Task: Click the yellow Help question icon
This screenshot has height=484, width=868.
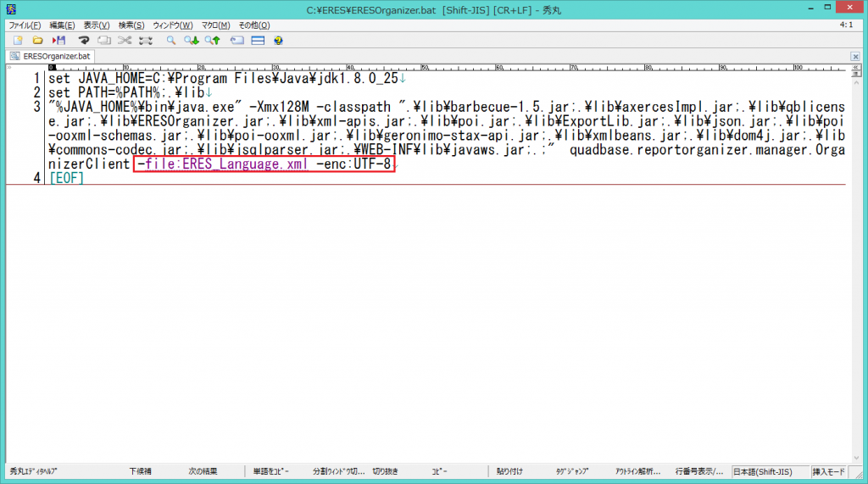Action: click(277, 40)
